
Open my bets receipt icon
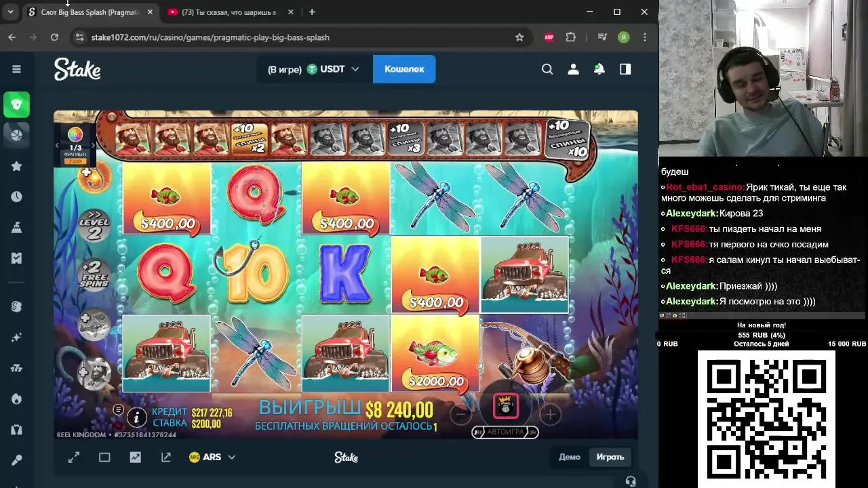(x=16, y=258)
